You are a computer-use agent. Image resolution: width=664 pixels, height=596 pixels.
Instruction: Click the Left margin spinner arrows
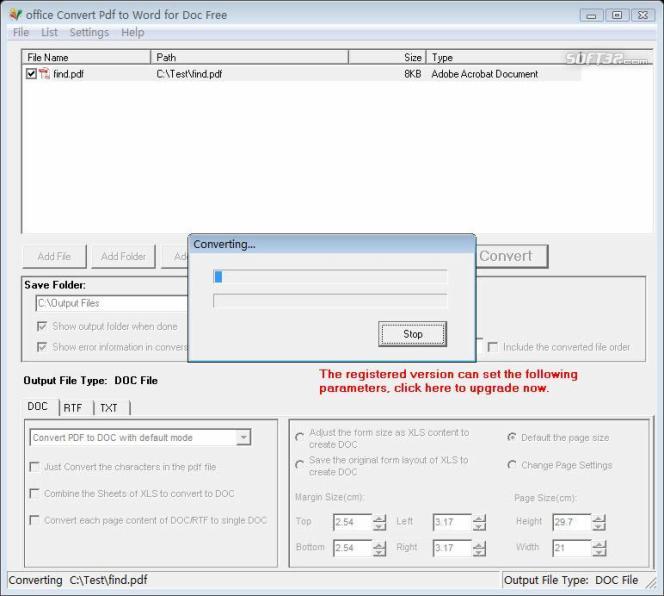pos(479,522)
